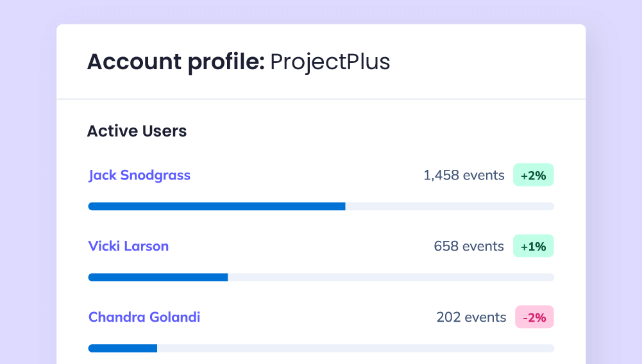Click the 658 events count

click(469, 246)
